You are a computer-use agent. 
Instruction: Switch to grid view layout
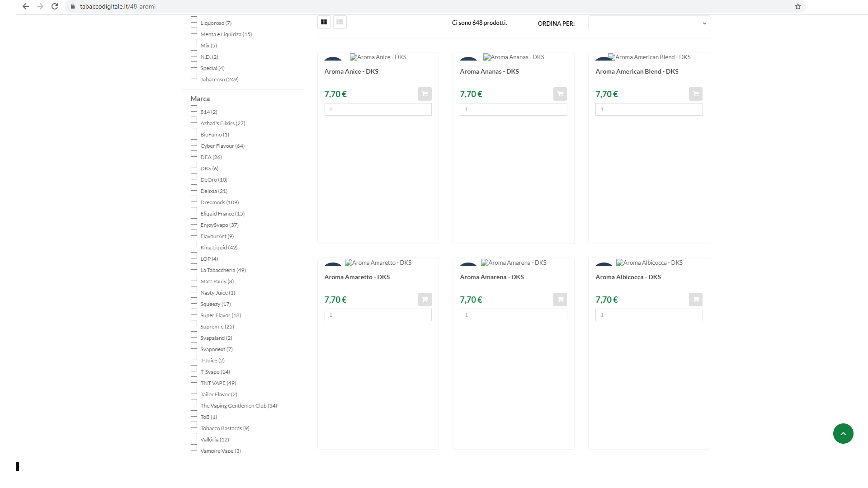click(324, 22)
